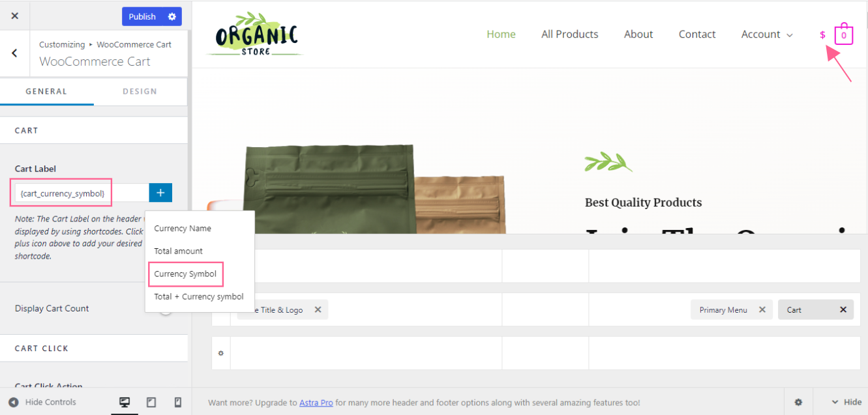Remove the Cart element from header row
The height and width of the screenshot is (415, 868).
click(x=843, y=309)
